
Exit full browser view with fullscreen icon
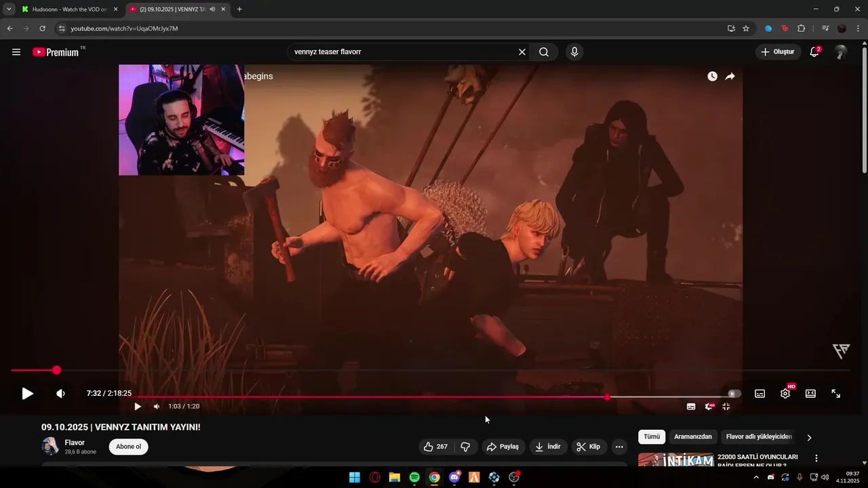[836, 394]
